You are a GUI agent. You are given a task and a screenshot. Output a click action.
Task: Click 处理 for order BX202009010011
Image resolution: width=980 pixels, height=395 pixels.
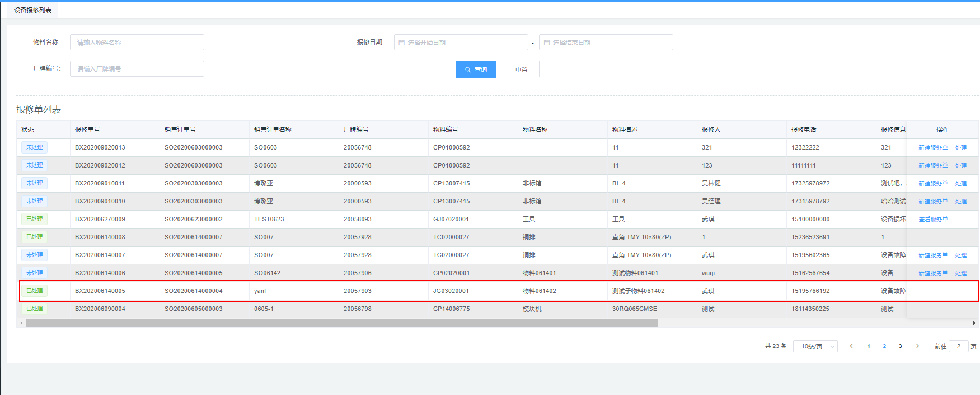point(961,184)
